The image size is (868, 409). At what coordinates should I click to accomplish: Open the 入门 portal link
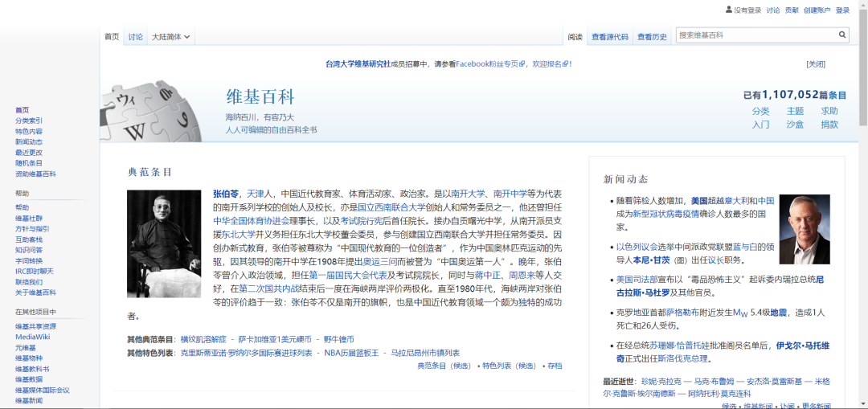click(760, 125)
